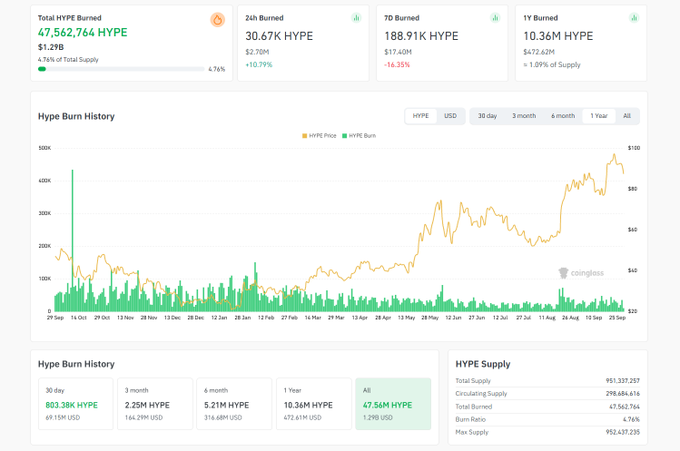
Task: Click the 28 May x-axis date label
Action: point(430,318)
